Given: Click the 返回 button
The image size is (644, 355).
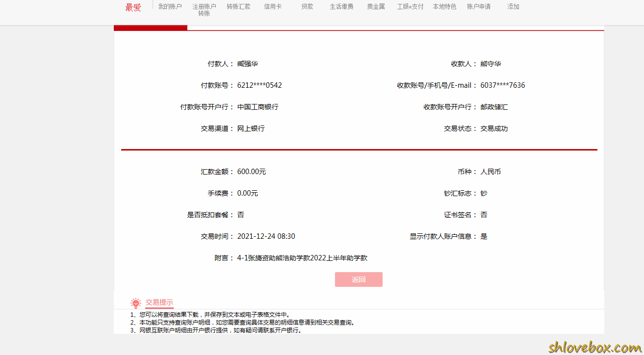Looking at the screenshot, I should [x=359, y=279].
